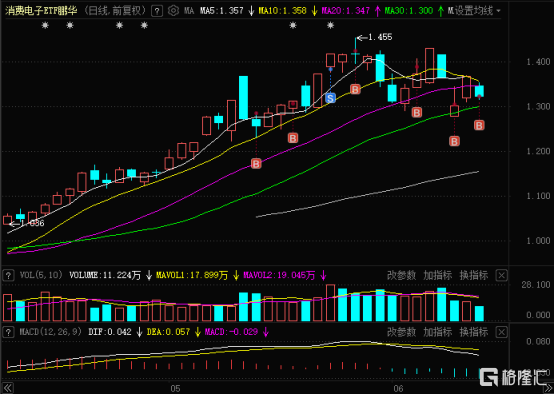
Task: Click the (日线,前复权) period label
Action: point(115,11)
